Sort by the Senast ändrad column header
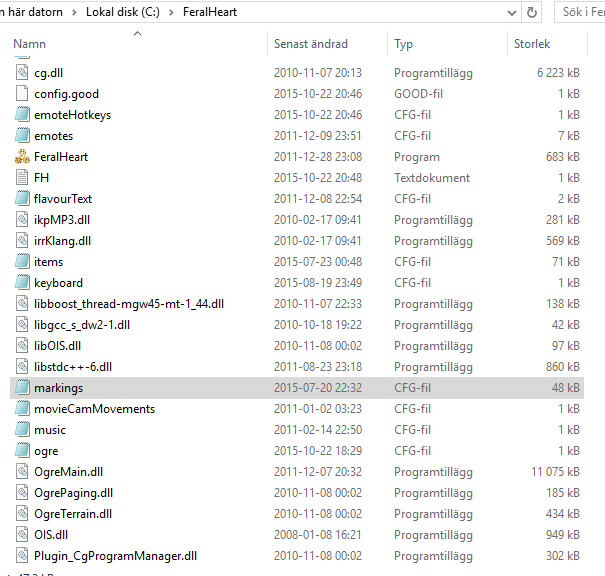 (x=311, y=44)
